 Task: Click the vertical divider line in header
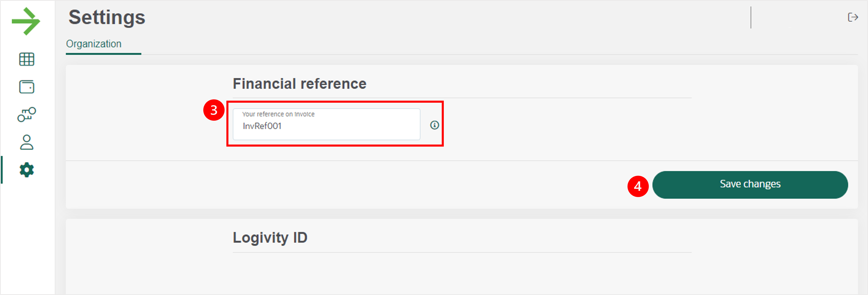tap(751, 17)
